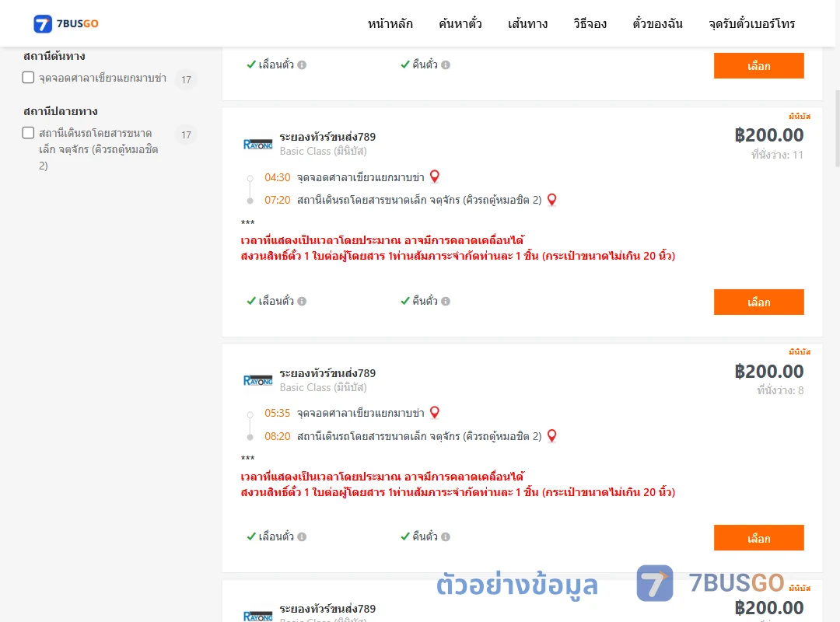The width and height of the screenshot is (840, 622).
Task: Click the ที่นั่งว่าง: 8 seats text
Action: click(780, 390)
